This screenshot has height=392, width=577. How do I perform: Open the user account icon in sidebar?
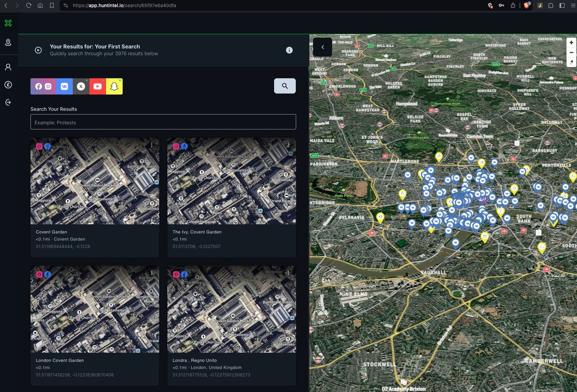(8, 67)
